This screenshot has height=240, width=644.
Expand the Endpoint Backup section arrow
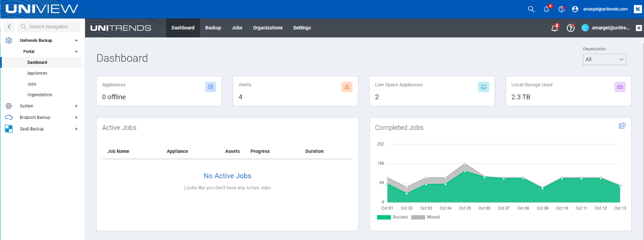pyautogui.click(x=76, y=118)
